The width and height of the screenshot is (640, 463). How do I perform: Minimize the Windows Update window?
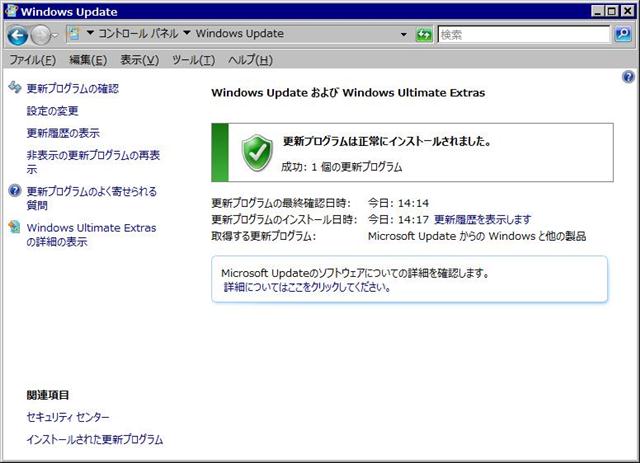click(598, 11)
